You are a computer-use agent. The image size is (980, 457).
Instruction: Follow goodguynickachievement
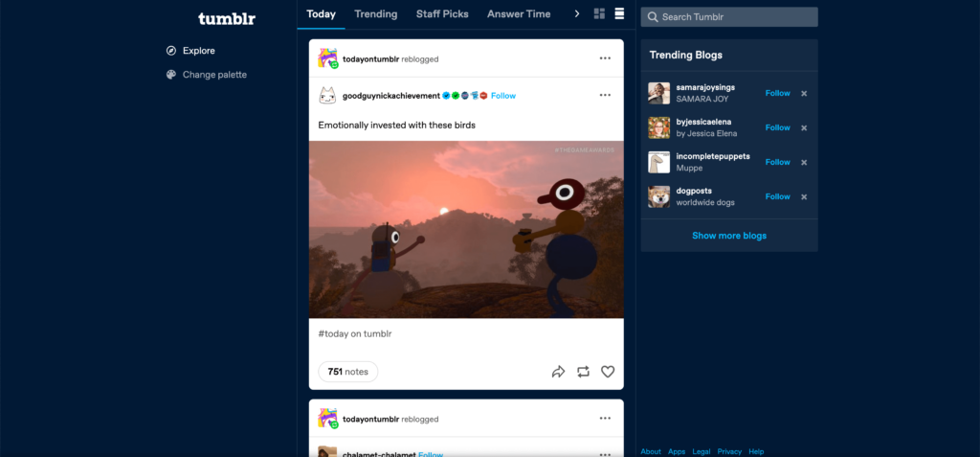pos(503,96)
